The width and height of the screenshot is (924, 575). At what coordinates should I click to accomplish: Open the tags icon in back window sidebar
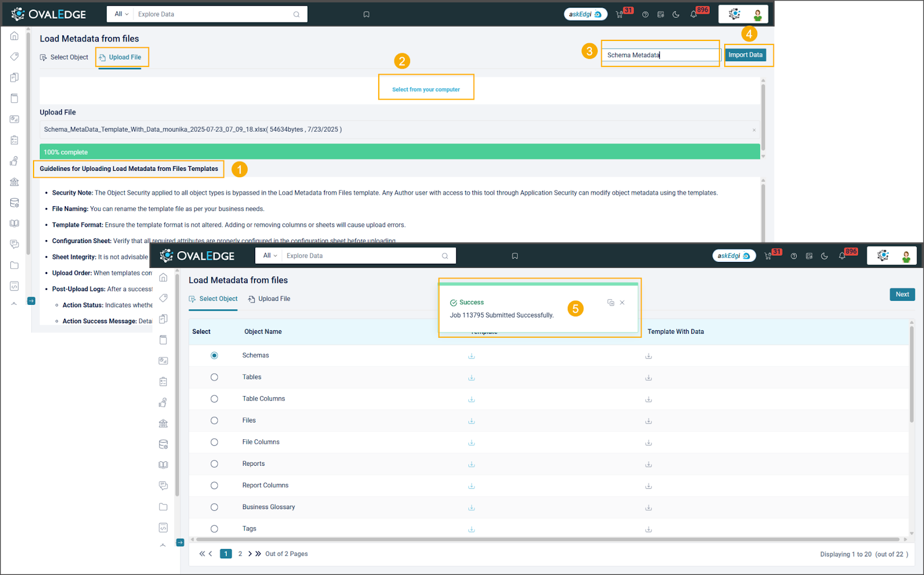point(14,57)
